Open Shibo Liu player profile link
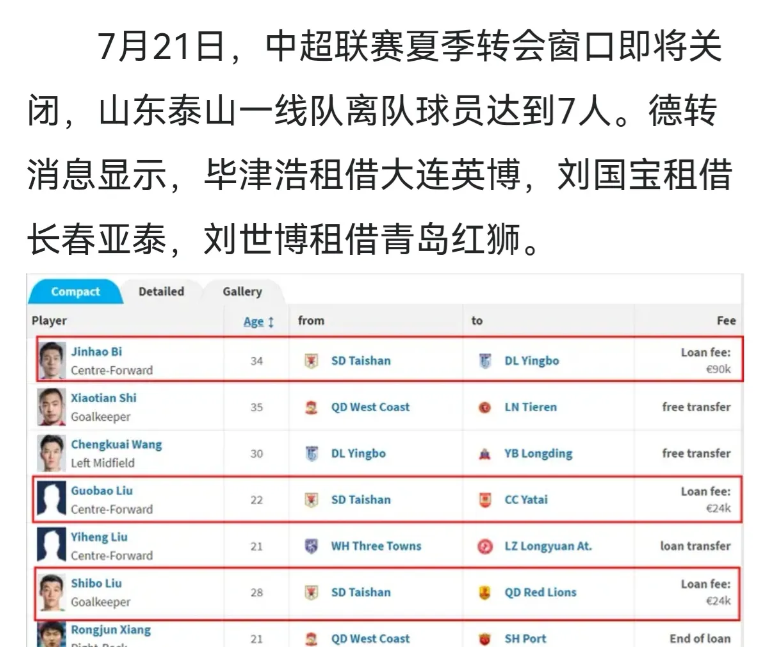Viewport: 765px width, 647px height. point(96,584)
